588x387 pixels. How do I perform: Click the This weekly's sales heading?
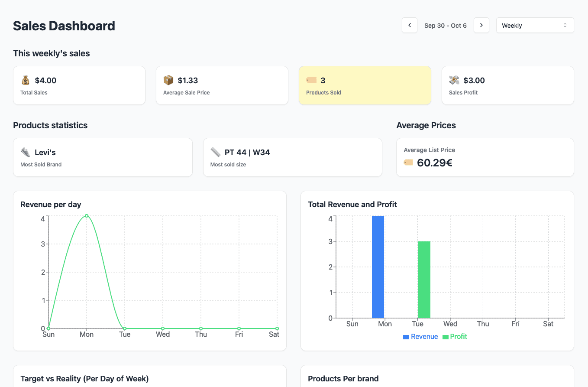click(x=52, y=54)
